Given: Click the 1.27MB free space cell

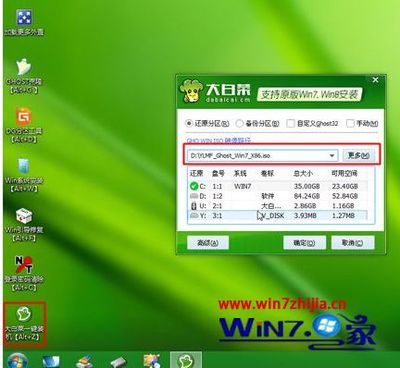Looking at the screenshot, I should click(343, 216).
